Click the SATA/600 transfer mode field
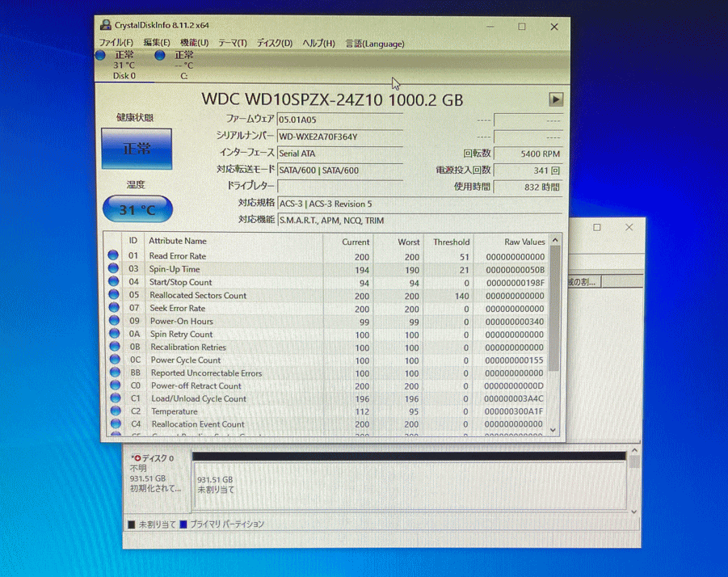Image resolution: width=728 pixels, height=577 pixels. [x=339, y=171]
